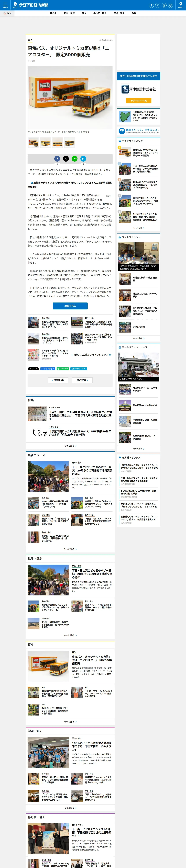Open the third bus gallery thumbnail
186x868 pixels.
pyautogui.click(x=58, y=142)
